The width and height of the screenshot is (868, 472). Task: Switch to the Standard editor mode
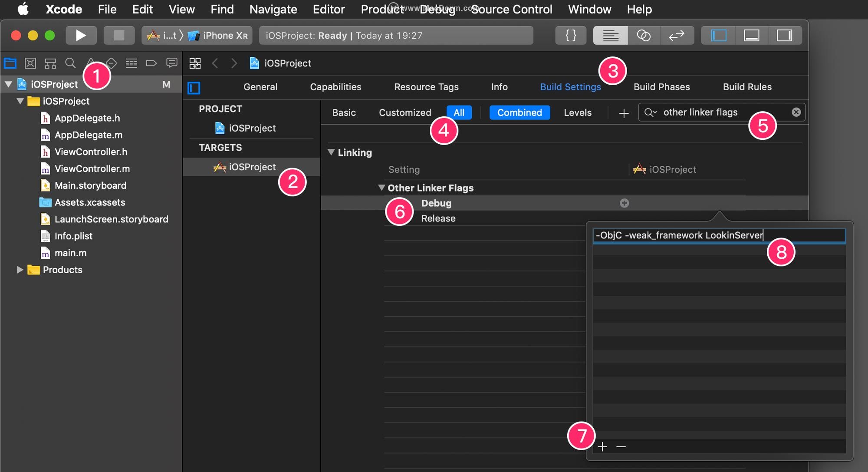(610, 35)
